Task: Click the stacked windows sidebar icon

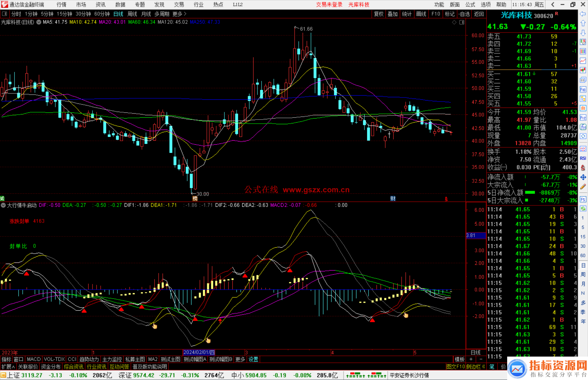Action: tap(583, 80)
